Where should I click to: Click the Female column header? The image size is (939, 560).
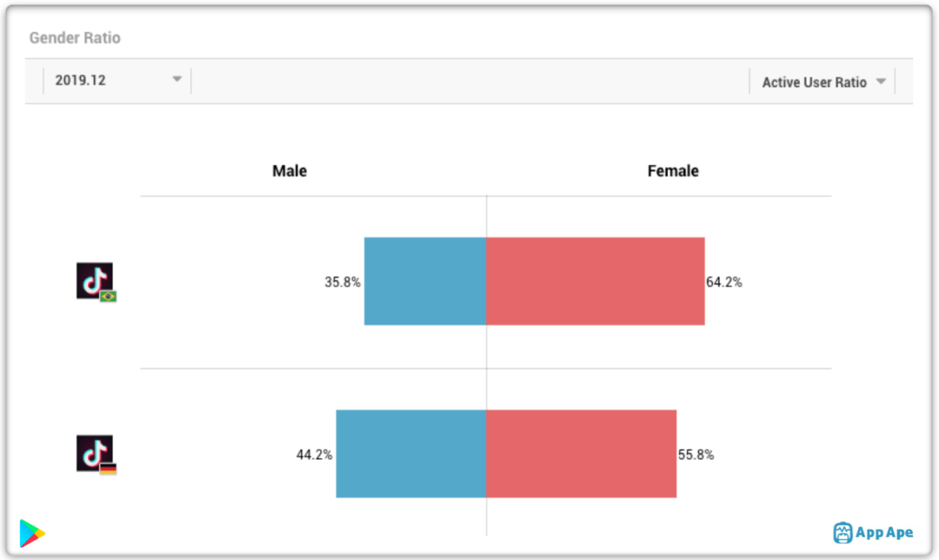coord(673,171)
